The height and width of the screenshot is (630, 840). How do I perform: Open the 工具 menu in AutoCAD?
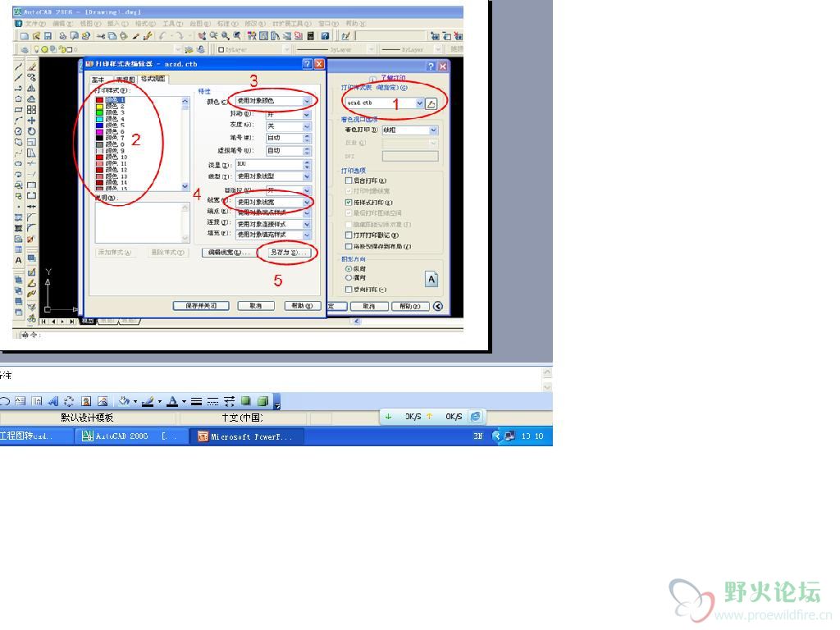172,24
